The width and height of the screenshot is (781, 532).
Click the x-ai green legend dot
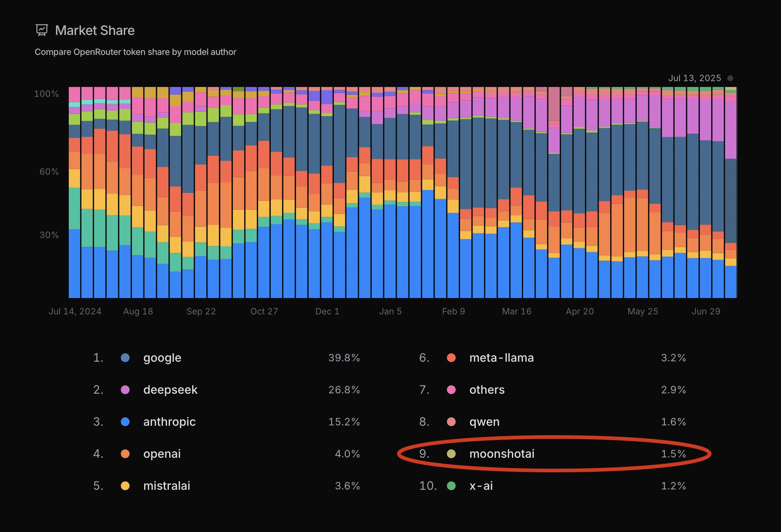(x=451, y=486)
